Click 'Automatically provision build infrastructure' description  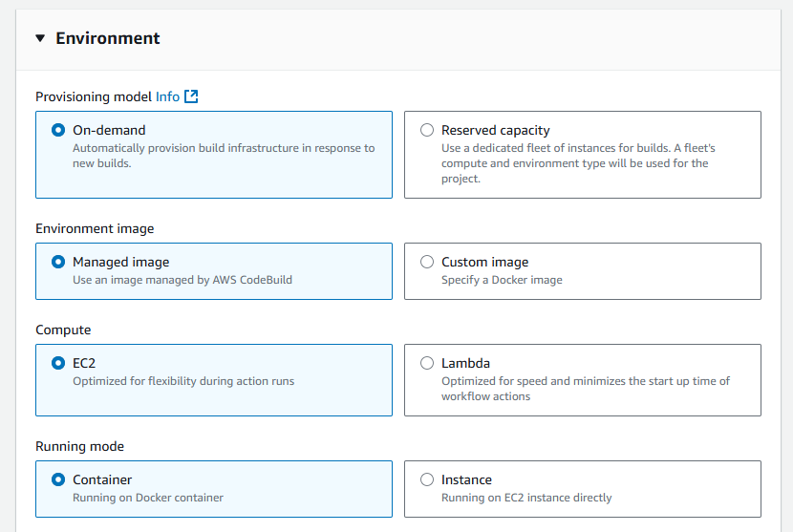click(x=224, y=156)
